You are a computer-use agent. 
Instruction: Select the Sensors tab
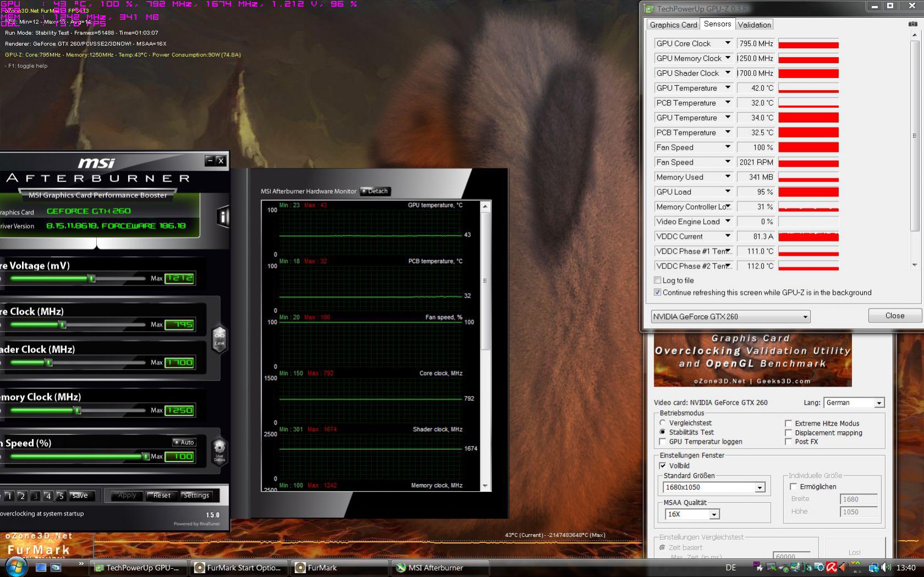717,24
